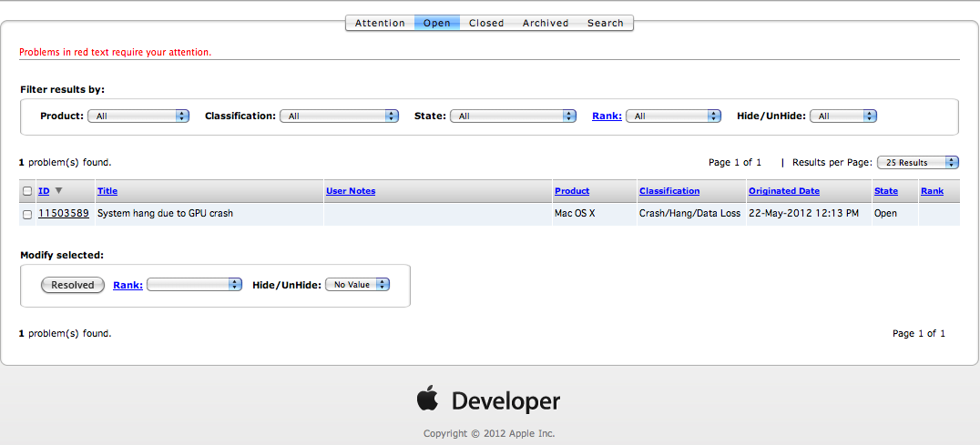This screenshot has height=445, width=980.
Task: Sort table by ID column
Action: tap(44, 191)
